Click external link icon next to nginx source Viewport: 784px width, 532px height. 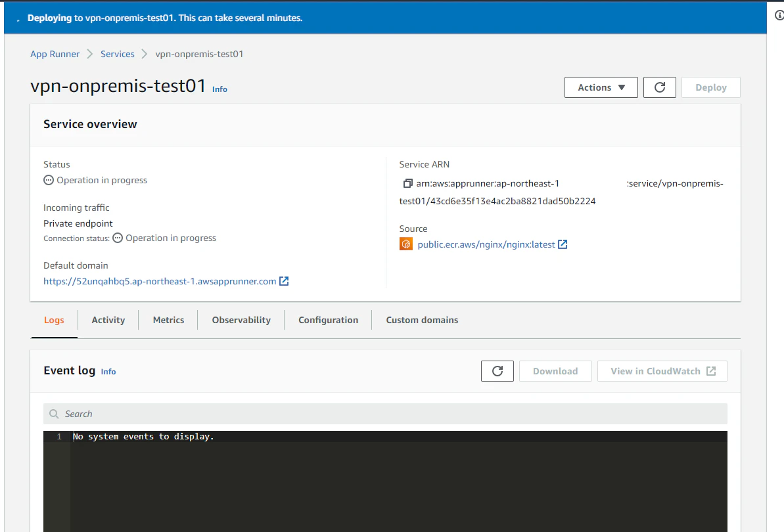tap(563, 244)
